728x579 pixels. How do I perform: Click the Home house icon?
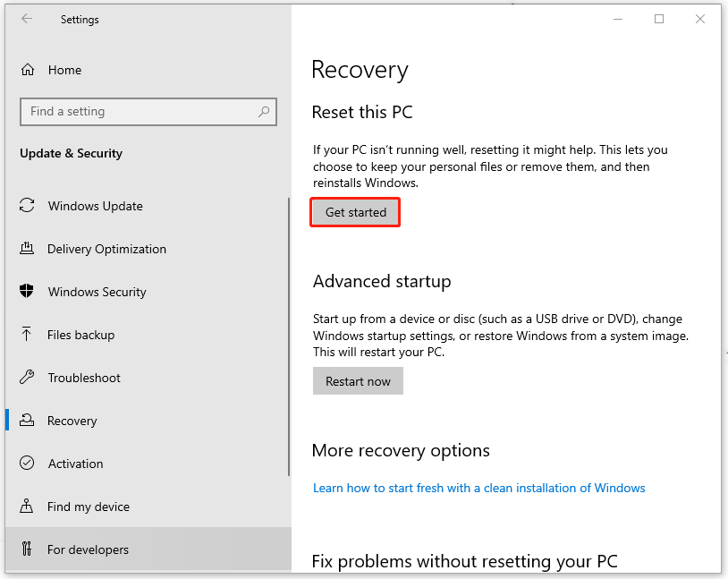pyautogui.click(x=28, y=70)
